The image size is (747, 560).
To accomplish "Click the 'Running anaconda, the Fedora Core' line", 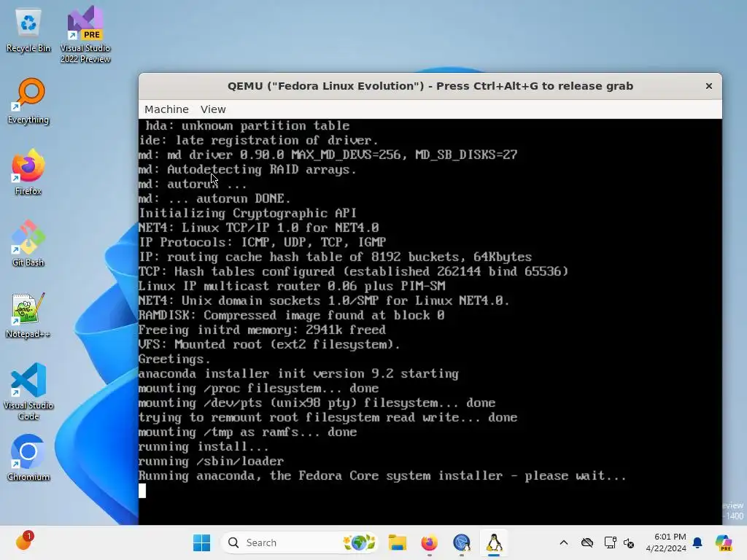I will [x=382, y=475].
